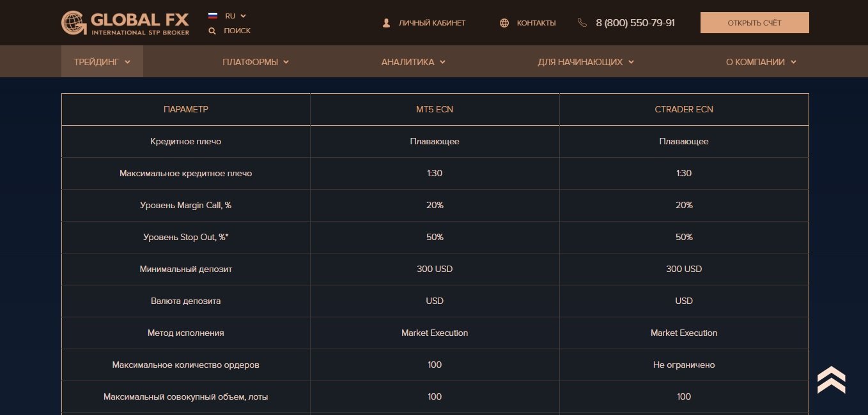Image resolution: width=868 pixels, height=415 pixels.
Task: Click the globe icon beside Контакты
Action: [504, 23]
